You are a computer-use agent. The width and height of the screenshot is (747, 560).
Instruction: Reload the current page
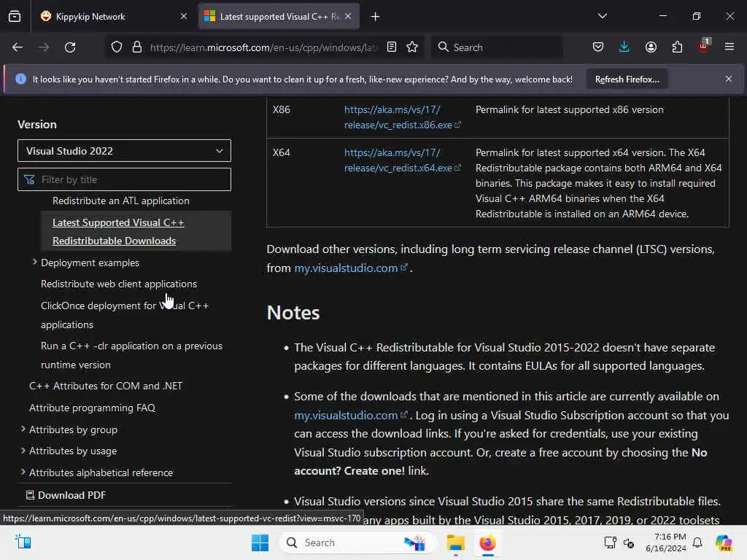[x=70, y=47]
